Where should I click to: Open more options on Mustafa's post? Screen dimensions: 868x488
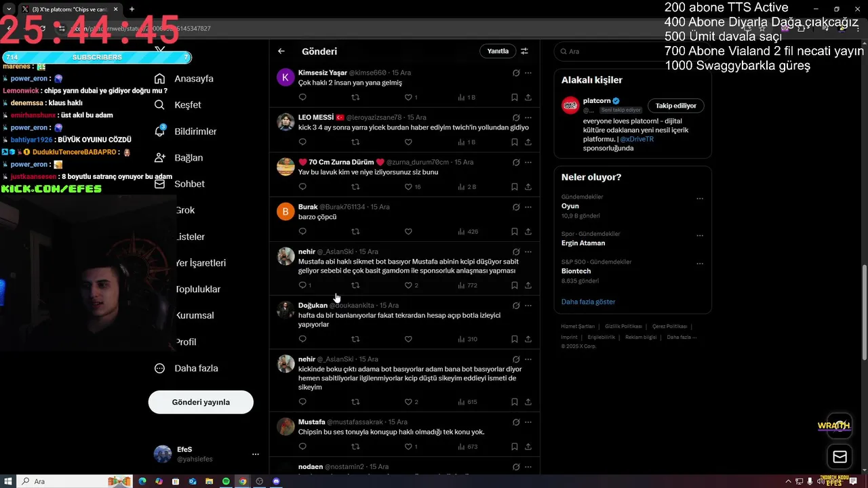click(528, 422)
